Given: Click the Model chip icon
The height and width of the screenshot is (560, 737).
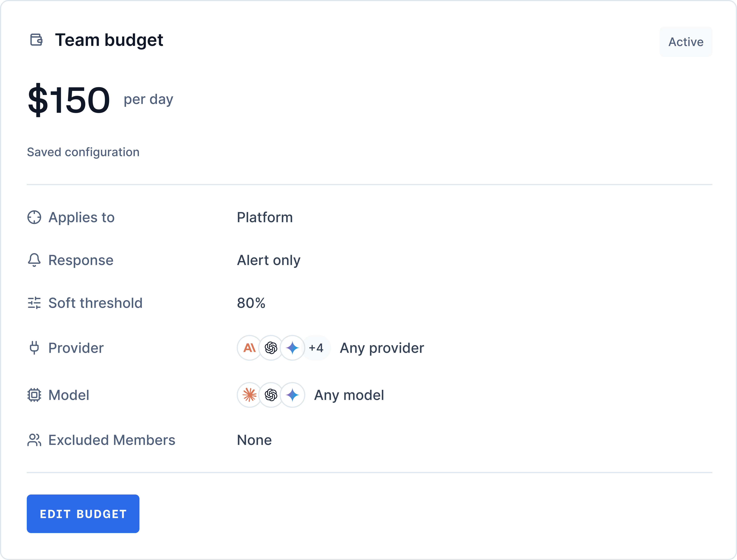Looking at the screenshot, I should pyautogui.click(x=34, y=395).
